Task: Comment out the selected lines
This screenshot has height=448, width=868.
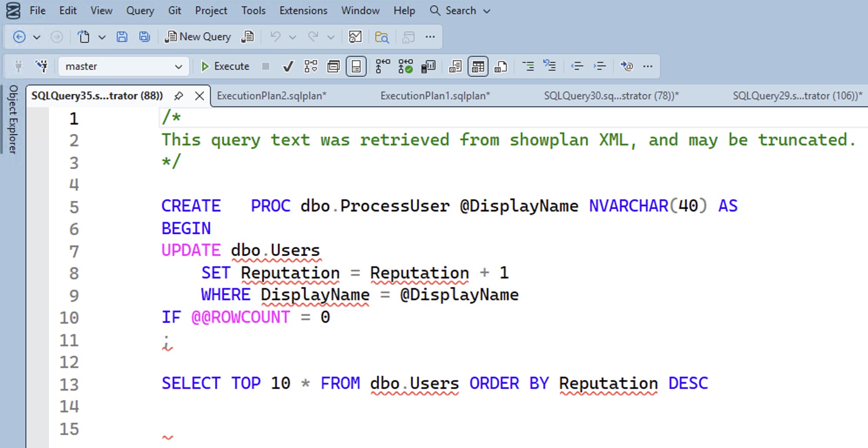Action: (528, 67)
